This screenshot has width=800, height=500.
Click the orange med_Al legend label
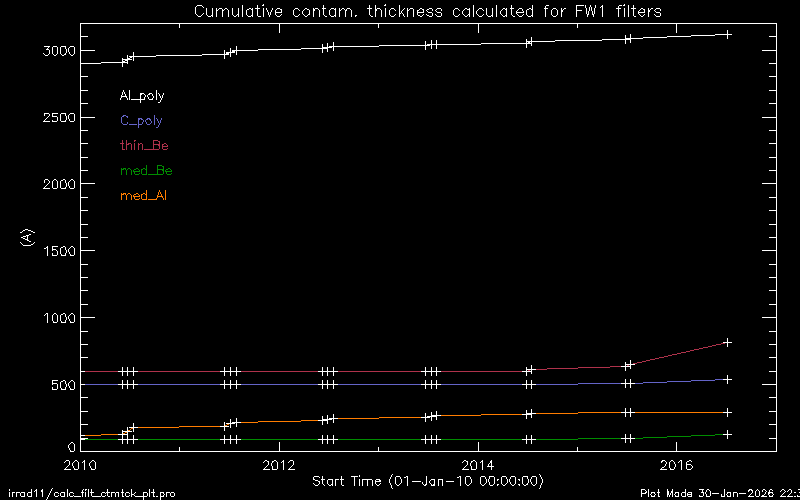click(x=143, y=195)
